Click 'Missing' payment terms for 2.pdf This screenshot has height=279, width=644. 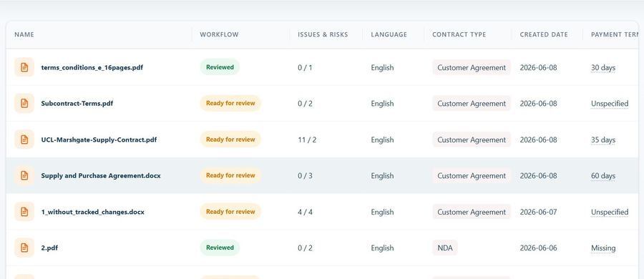(x=603, y=248)
